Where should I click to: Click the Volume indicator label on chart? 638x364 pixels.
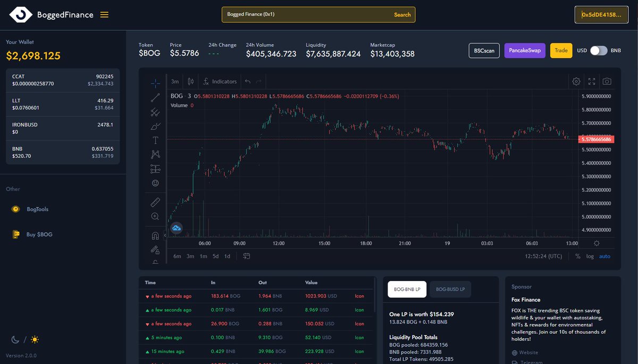pos(179,105)
